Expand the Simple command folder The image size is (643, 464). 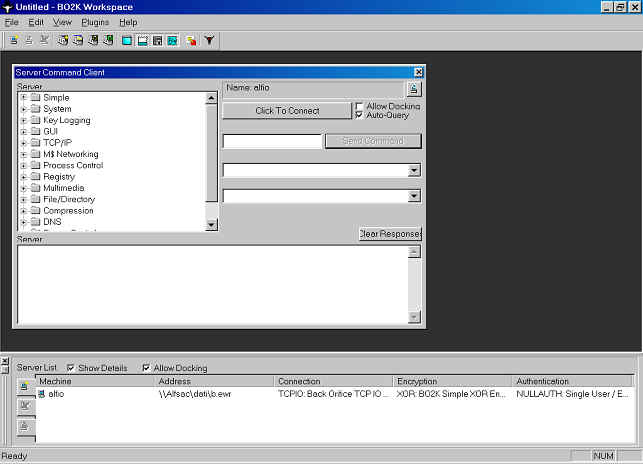coord(24,98)
